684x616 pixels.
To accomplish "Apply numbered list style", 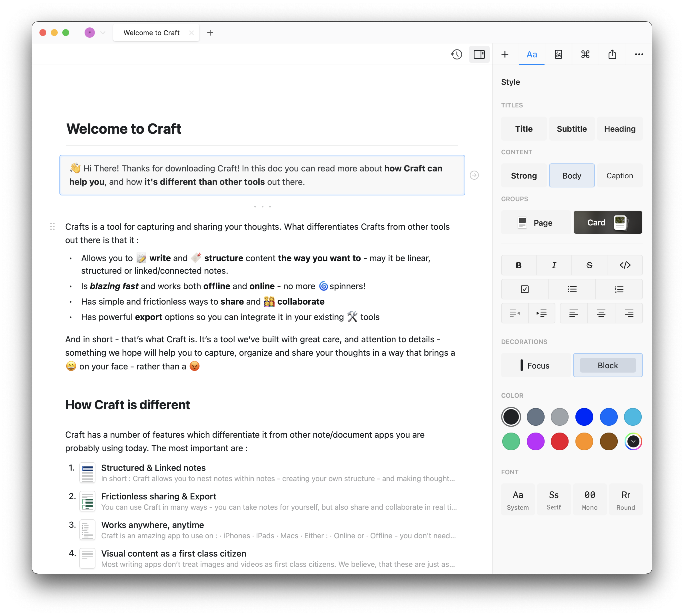I will pos(619,289).
